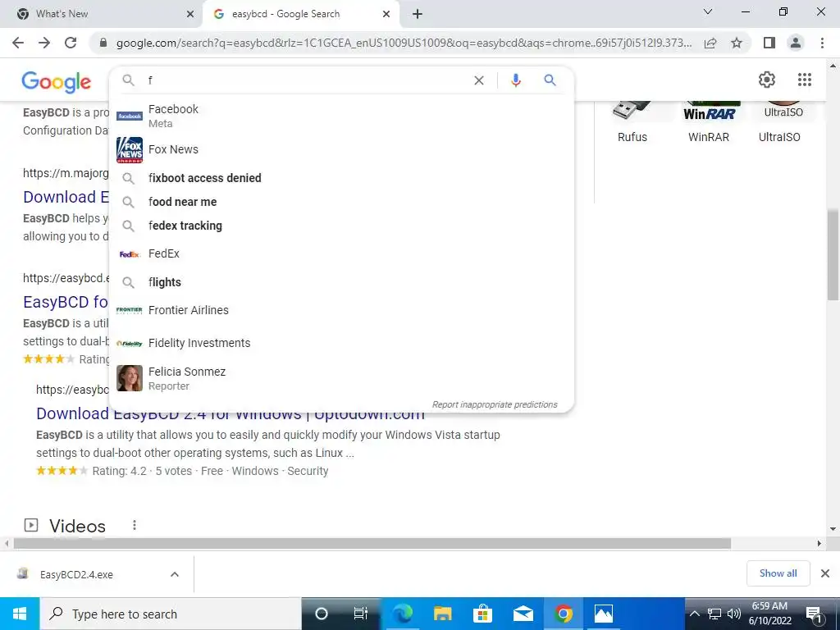
Task: Open volume control in system tray
Action: tap(734, 614)
